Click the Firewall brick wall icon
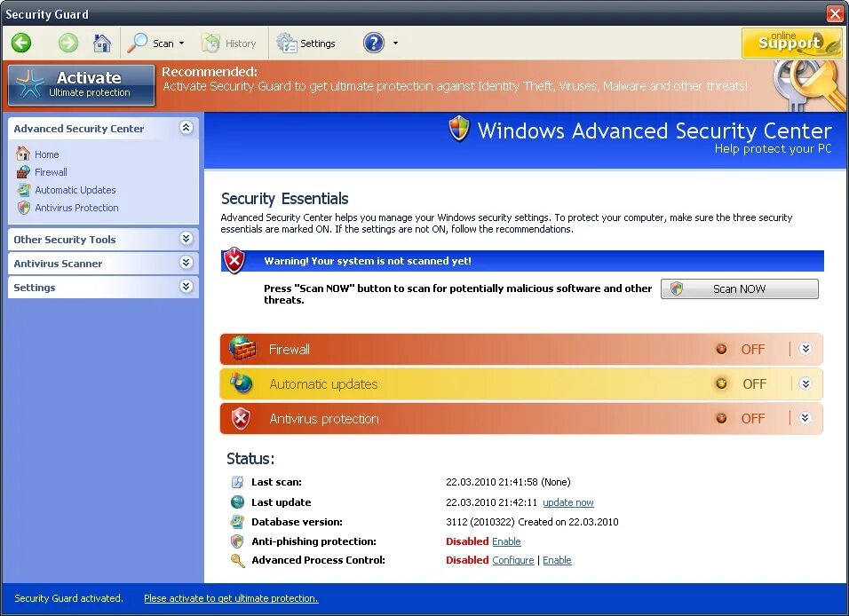Screen dimensions: 849x616 [242, 349]
